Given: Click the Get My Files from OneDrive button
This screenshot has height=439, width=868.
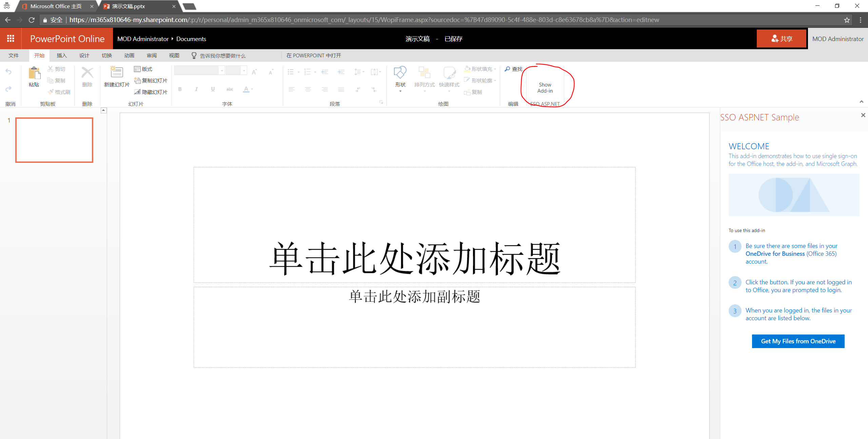Looking at the screenshot, I should (798, 341).
